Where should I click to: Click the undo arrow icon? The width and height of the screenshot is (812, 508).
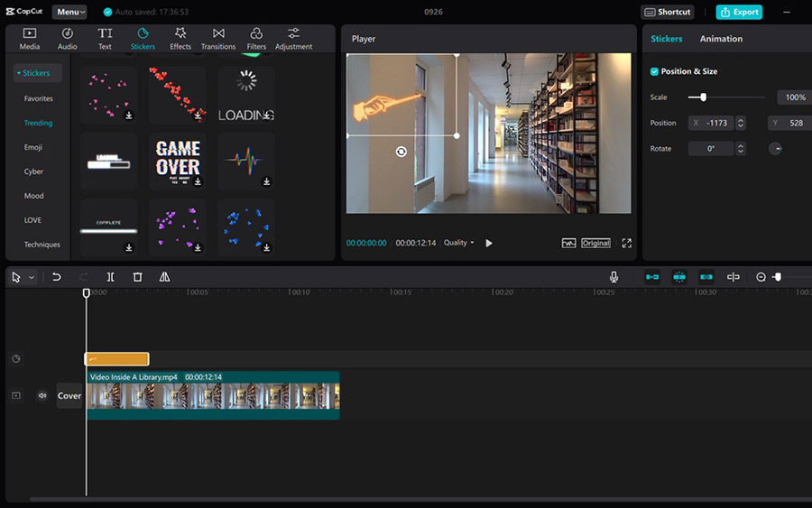(x=57, y=277)
